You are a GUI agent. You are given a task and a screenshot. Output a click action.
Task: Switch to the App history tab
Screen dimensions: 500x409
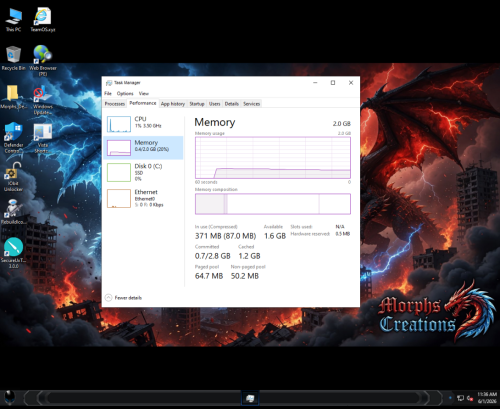pyautogui.click(x=173, y=104)
